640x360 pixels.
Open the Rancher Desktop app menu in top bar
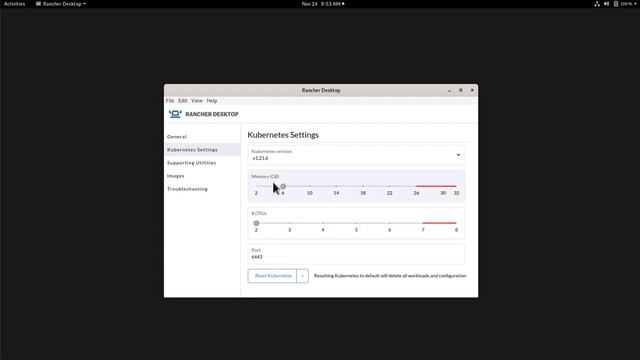pos(61,4)
